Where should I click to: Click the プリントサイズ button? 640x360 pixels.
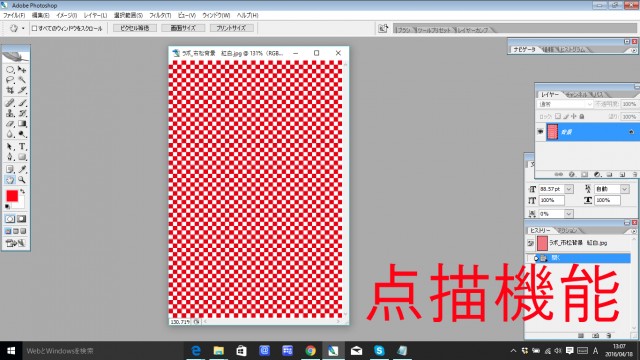(x=231, y=28)
